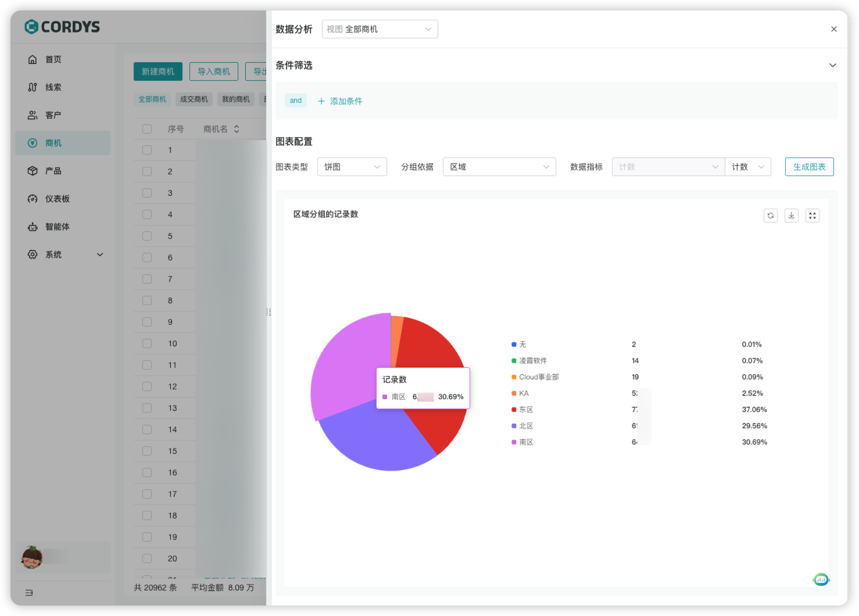Switch to the 成交商机 tab
This screenshot has width=859, height=616.
pos(194,99)
